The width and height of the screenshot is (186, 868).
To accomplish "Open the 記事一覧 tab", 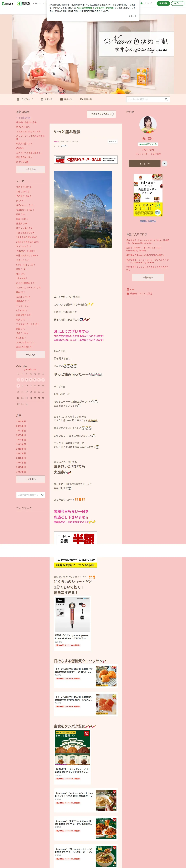I will tap(47, 99).
